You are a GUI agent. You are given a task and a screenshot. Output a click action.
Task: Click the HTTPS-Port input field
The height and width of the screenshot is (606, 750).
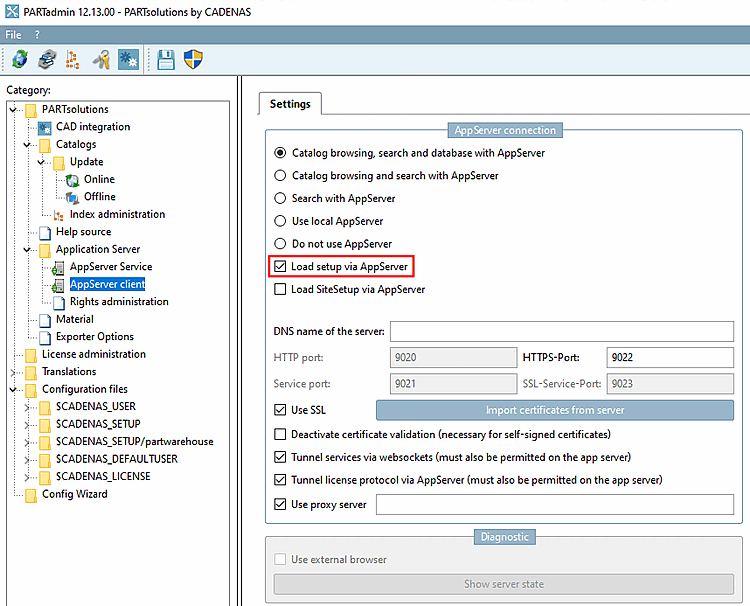pyautogui.click(x=670, y=357)
